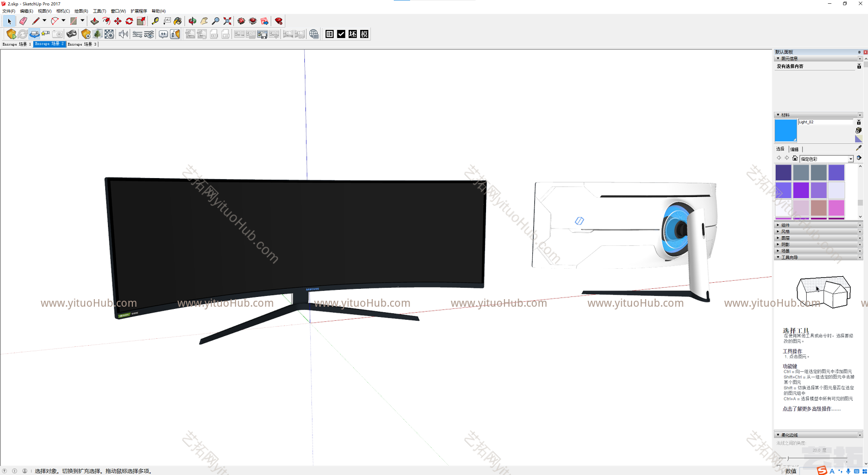Open material details arrow menu
Screen dimensions: 868x475
859,158
